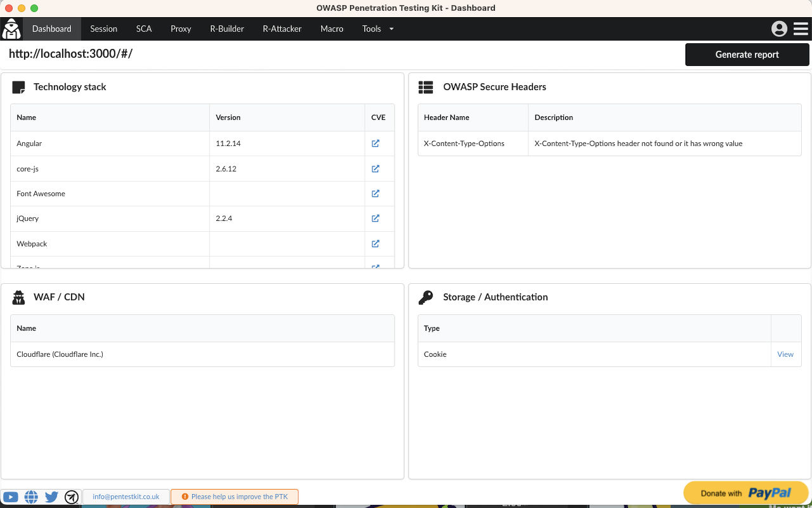The image size is (812, 508).
Task: View the Cookie storage details
Action: tap(785, 354)
